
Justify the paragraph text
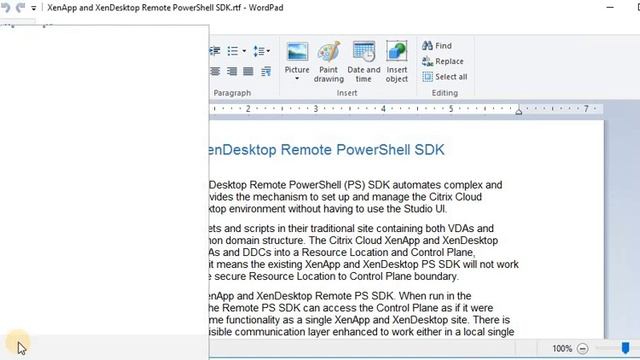(x=248, y=71)
